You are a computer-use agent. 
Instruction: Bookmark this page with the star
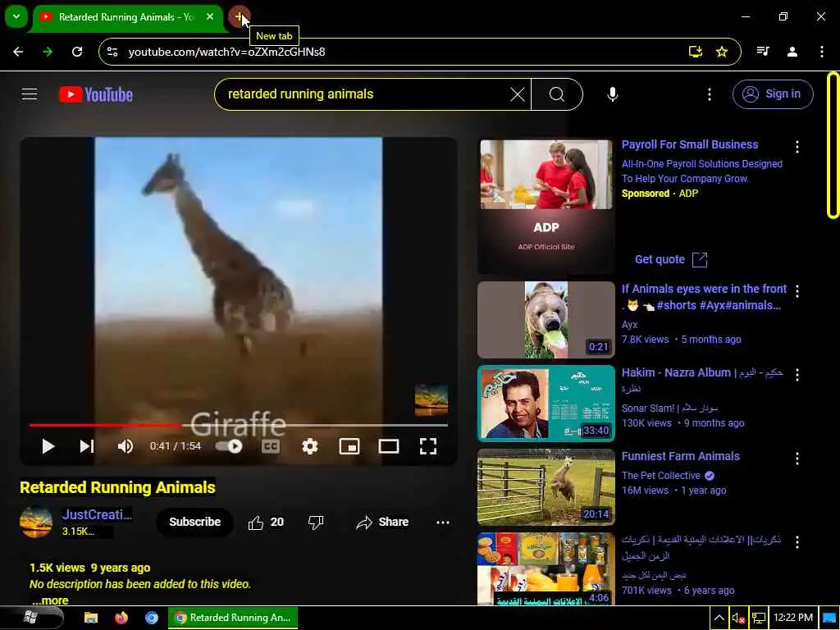[722, 52]
